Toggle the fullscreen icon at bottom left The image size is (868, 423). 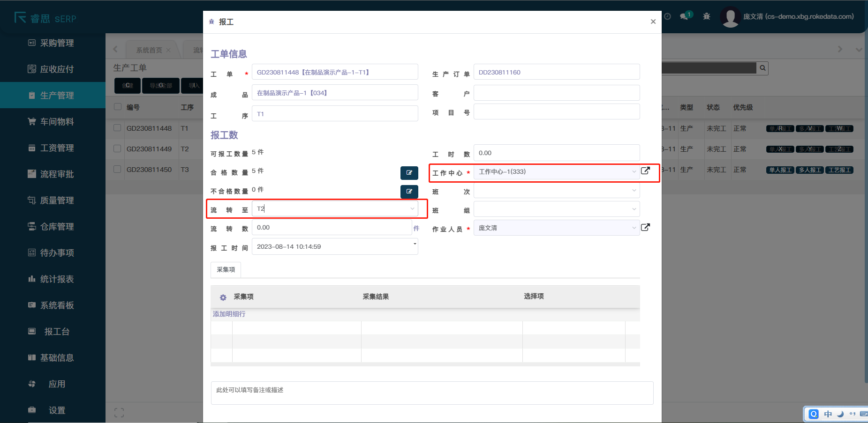point(119,413)
